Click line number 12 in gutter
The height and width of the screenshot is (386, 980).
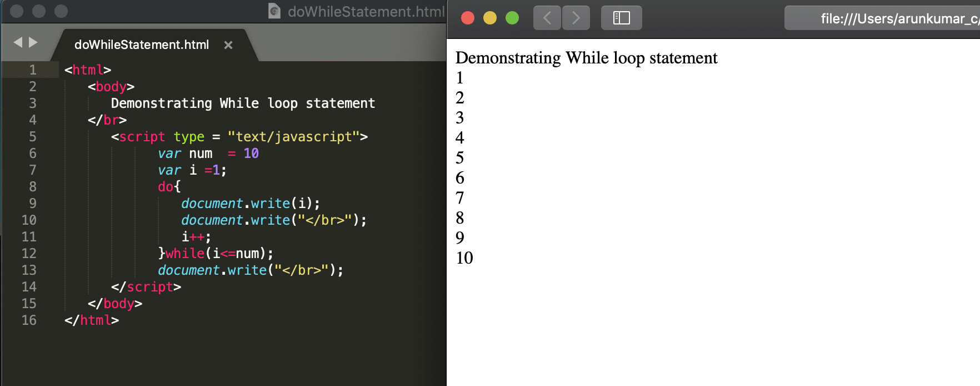(x=29, y=254)
